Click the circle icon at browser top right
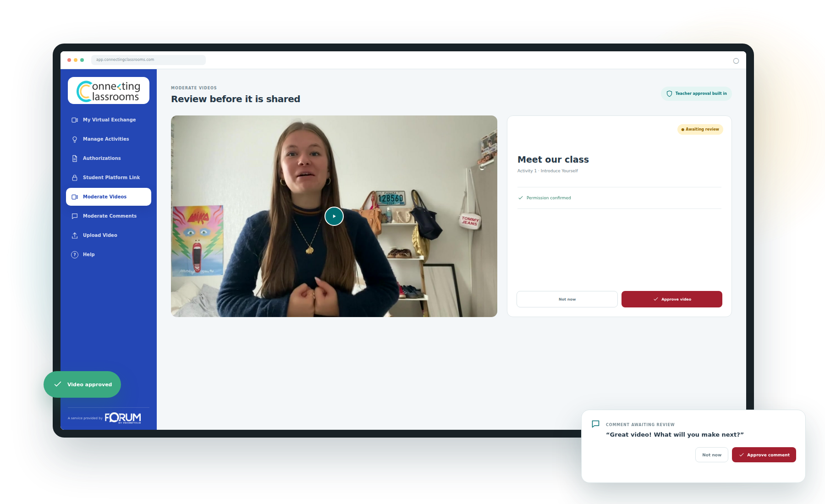825x504 pixels. point(736,61)
